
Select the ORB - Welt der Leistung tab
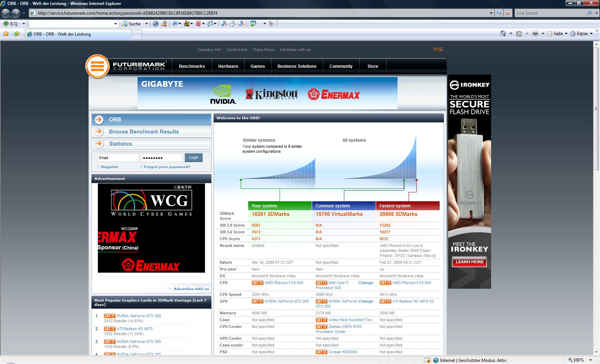78,34
